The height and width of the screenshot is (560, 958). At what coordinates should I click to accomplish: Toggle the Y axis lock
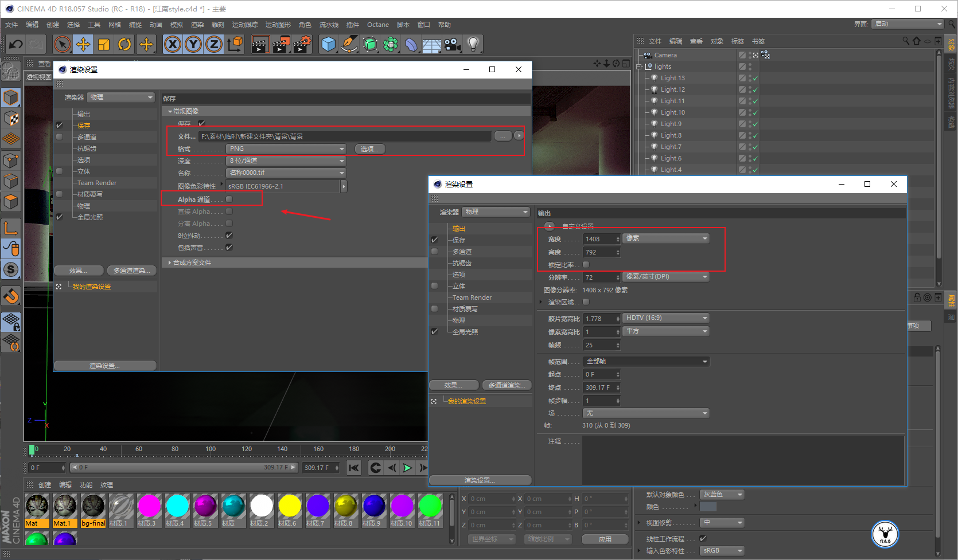[x=193, y=44]
